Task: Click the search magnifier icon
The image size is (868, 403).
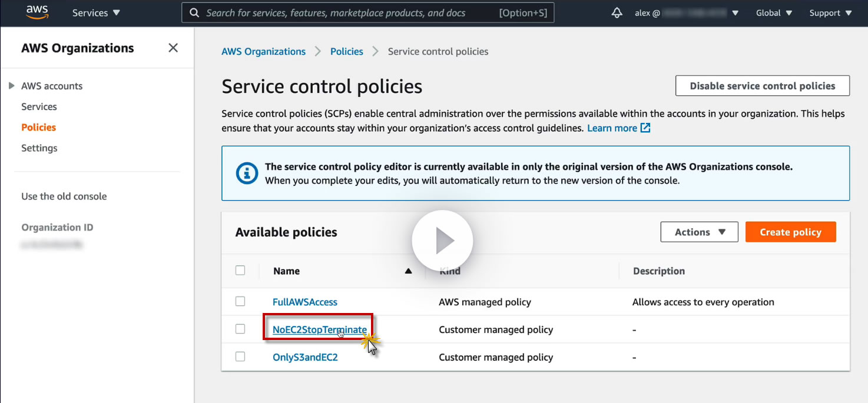Action: (x=194, y=13)
